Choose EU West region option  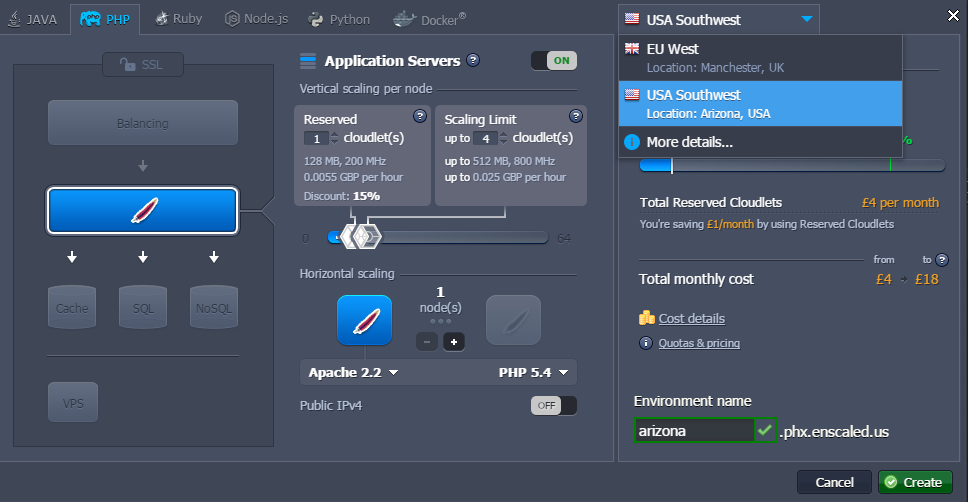pos(761,58)
